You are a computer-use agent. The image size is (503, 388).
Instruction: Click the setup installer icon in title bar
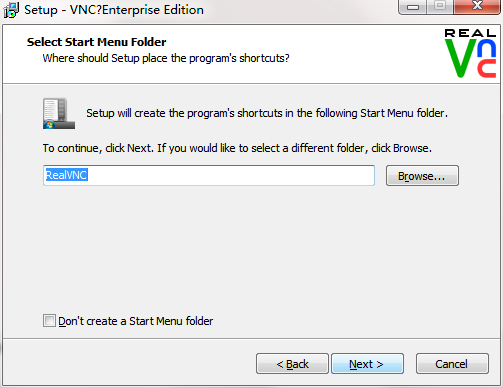click(x=11, y=10)
